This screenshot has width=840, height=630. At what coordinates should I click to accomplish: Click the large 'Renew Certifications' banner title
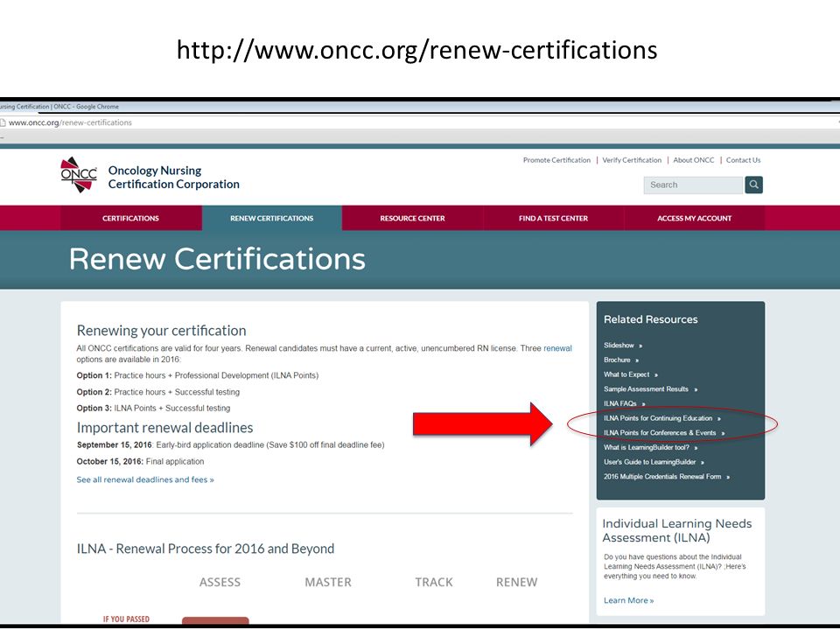(x=217, y=259)
